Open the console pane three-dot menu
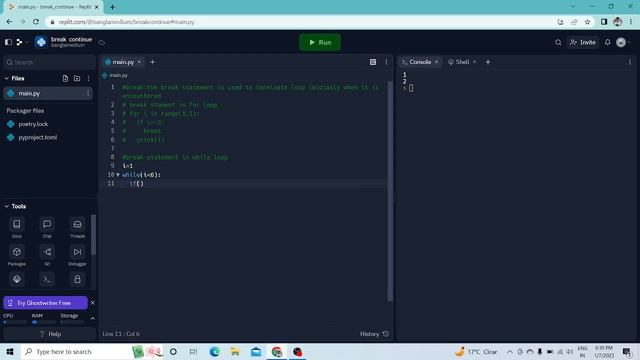 point(630,62)
